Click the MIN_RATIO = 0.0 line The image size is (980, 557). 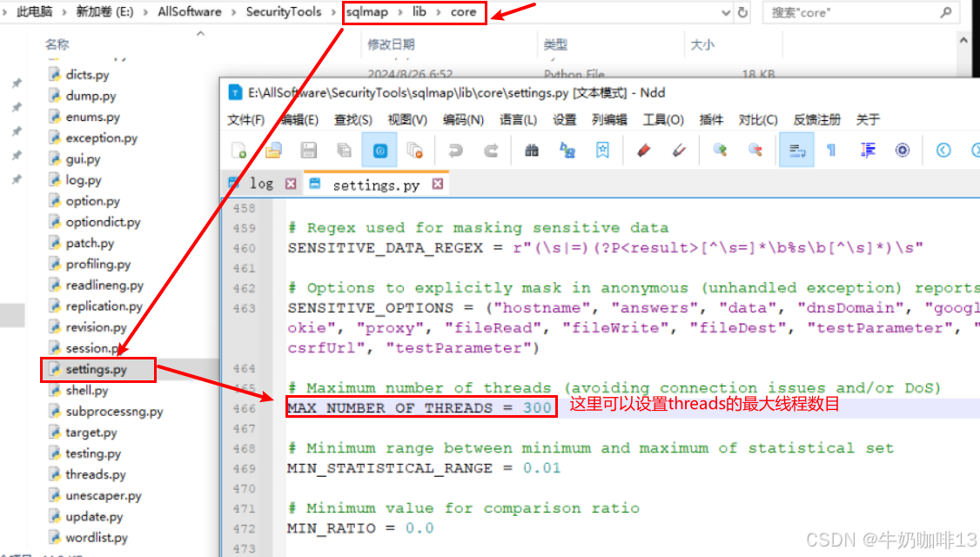click(x=360, y=528)
